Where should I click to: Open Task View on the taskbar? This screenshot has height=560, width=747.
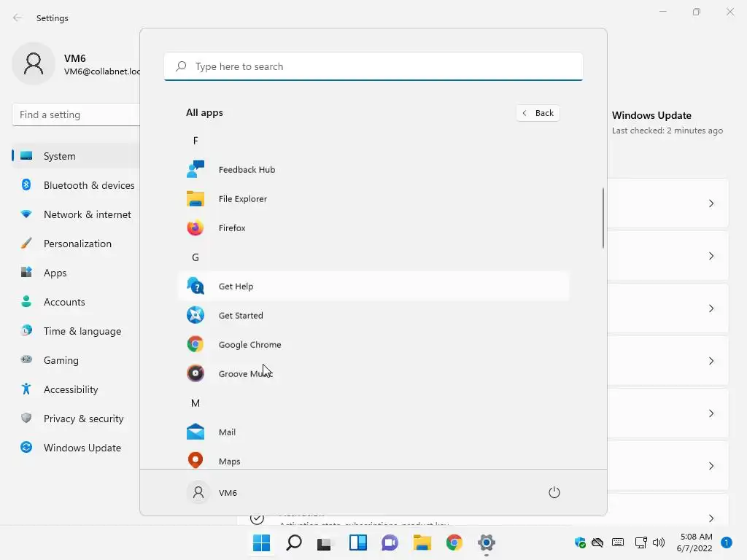(325, 542)
